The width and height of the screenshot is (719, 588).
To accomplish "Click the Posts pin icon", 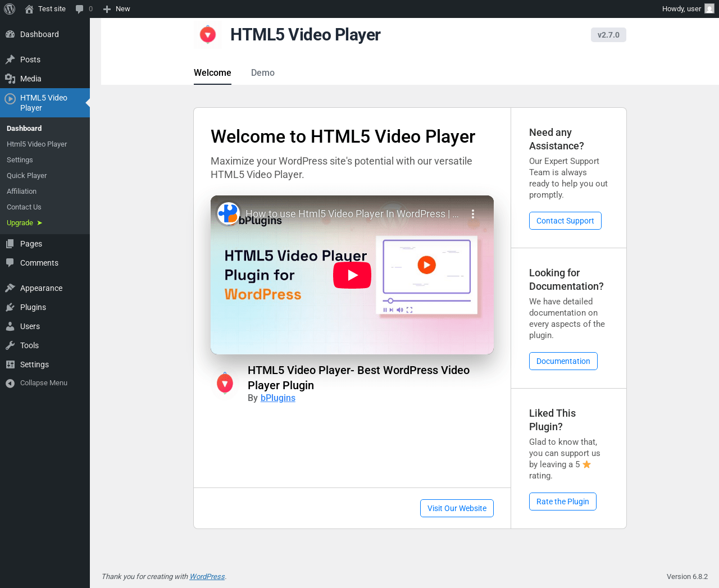I will click(10, 60).
